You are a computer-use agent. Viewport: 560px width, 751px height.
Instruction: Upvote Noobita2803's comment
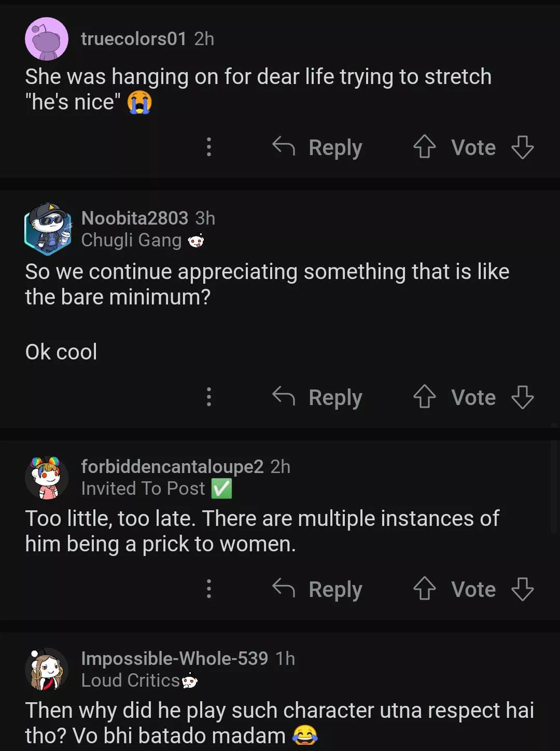(424, 397)
